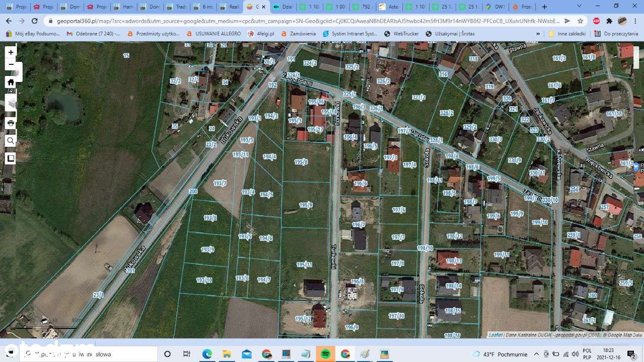Click the Leaflet attribution link
Screen dimensions: 644x362
tap(496, 335)
